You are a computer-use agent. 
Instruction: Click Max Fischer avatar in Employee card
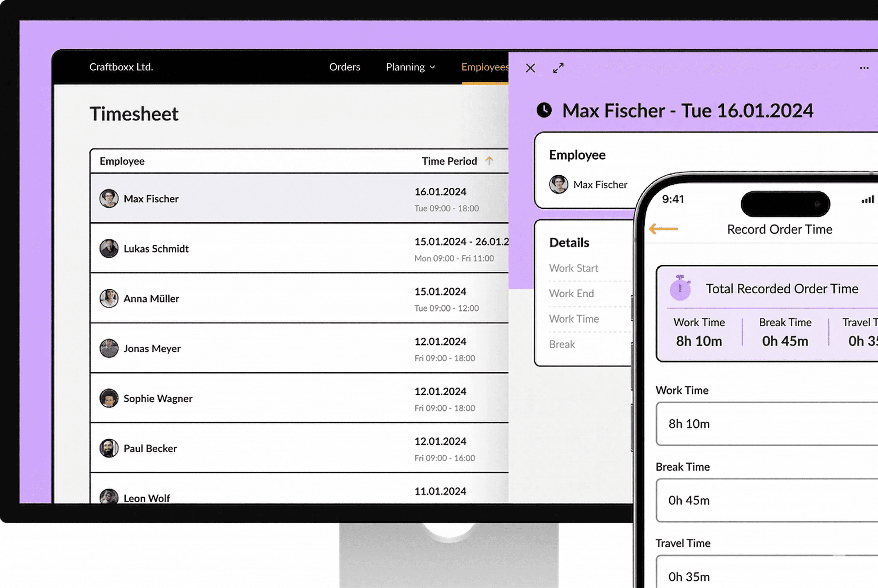558,185
